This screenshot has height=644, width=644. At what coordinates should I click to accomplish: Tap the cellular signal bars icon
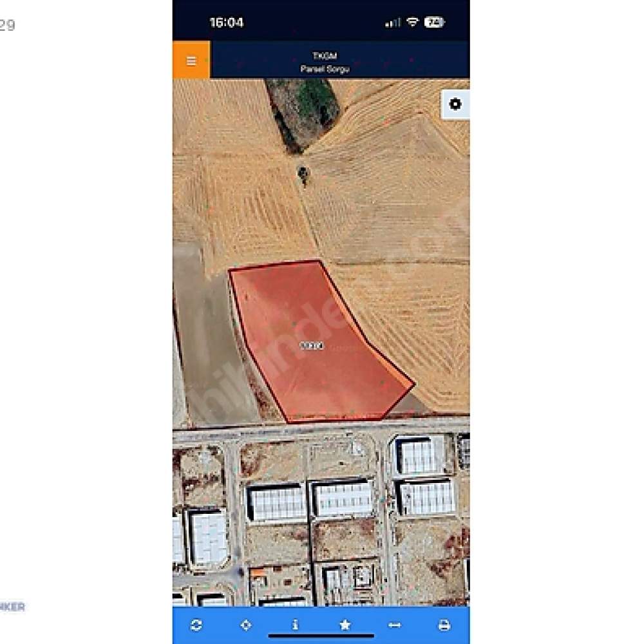pos(393,23)
